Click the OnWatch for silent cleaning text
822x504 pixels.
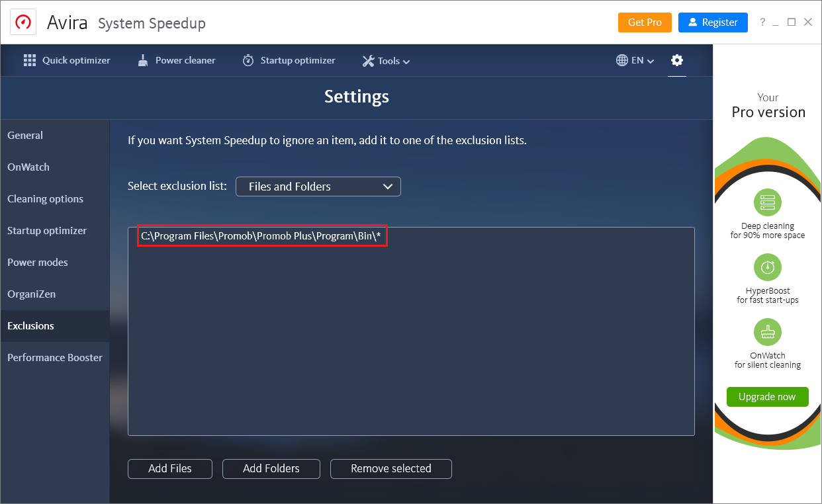click(768, 360)
